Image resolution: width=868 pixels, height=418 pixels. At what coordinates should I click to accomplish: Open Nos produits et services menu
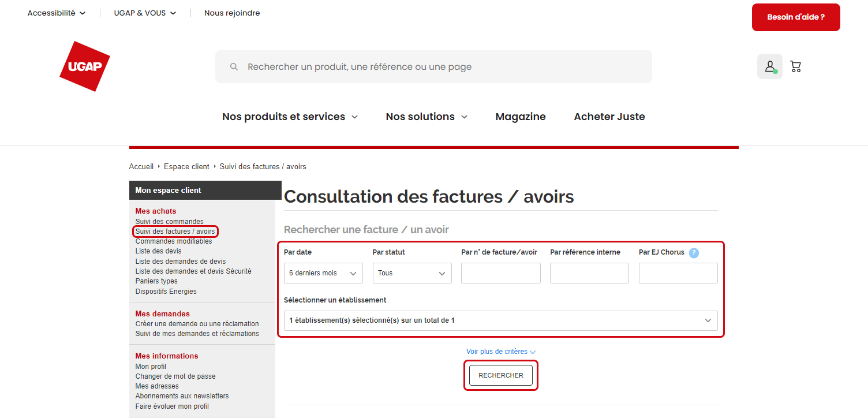290,117
